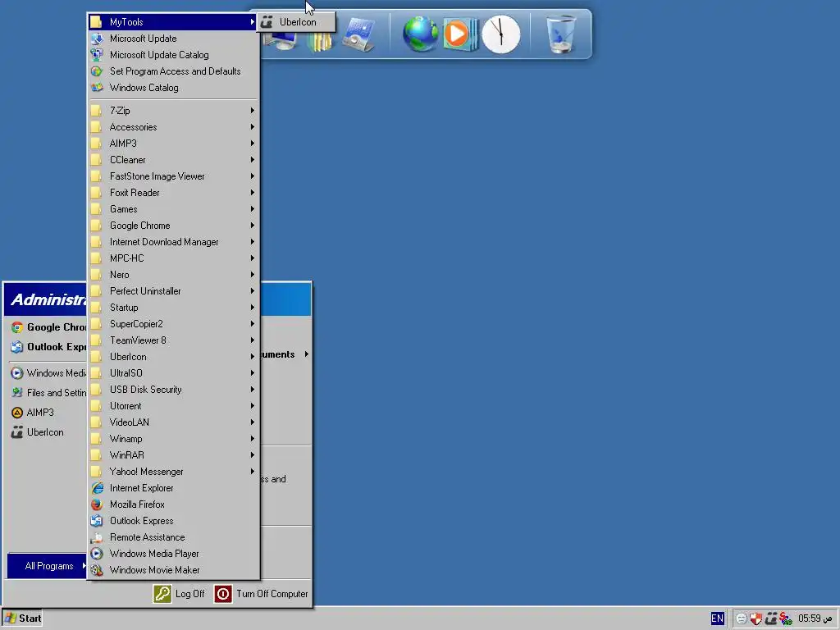This screenshot has width=840, height=630.
Task: Click the Microsoft Update icon
Action: point(97,39)
